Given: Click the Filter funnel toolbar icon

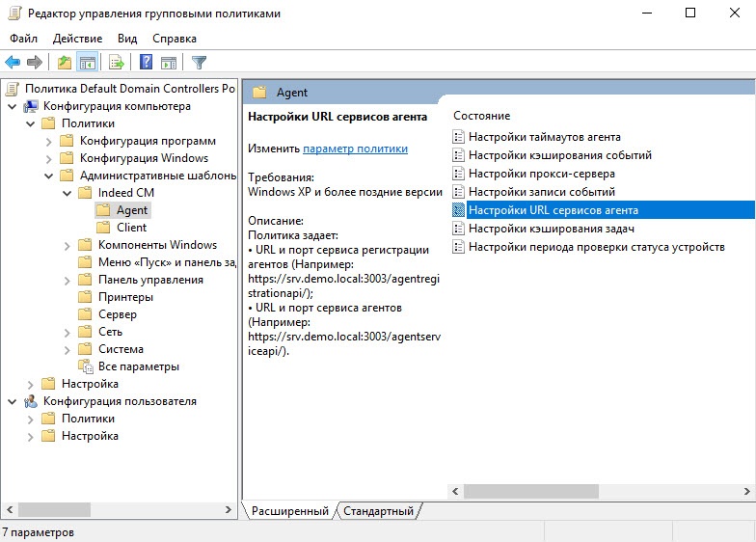Looking at the screenshot, I should point(199,63).
